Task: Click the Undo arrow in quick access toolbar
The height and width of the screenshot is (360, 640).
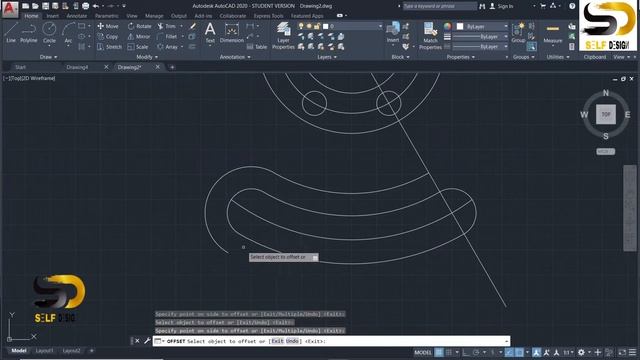Action: click(96, 6)
